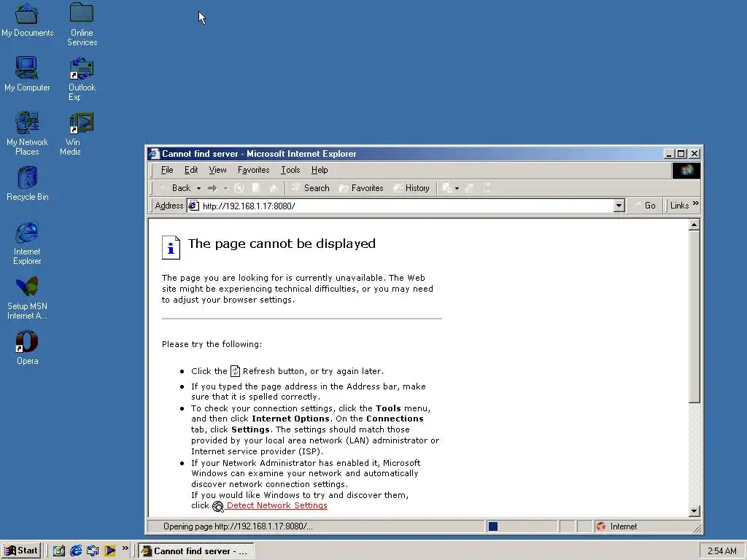The image size is (747, 560).
Task: Click the Print toolbar icon
Action: click(x=470, y=188)
